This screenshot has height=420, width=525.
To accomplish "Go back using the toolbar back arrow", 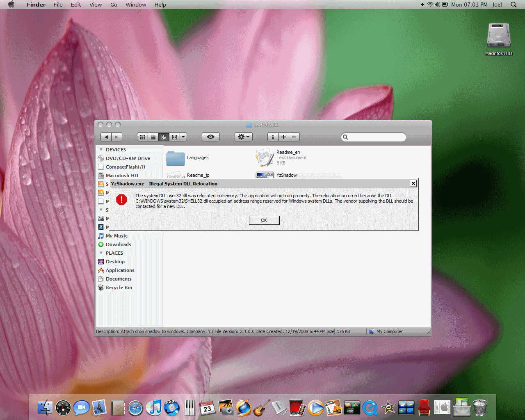I will coord(106,137).
